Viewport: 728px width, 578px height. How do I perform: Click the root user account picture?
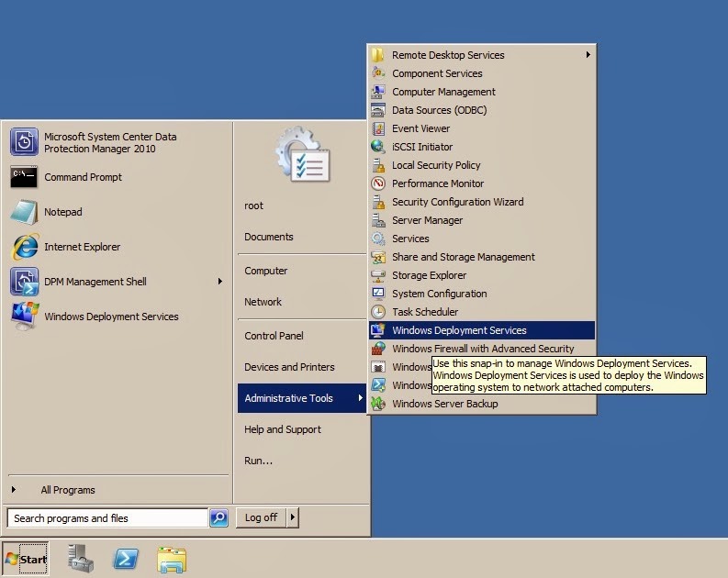302,154
